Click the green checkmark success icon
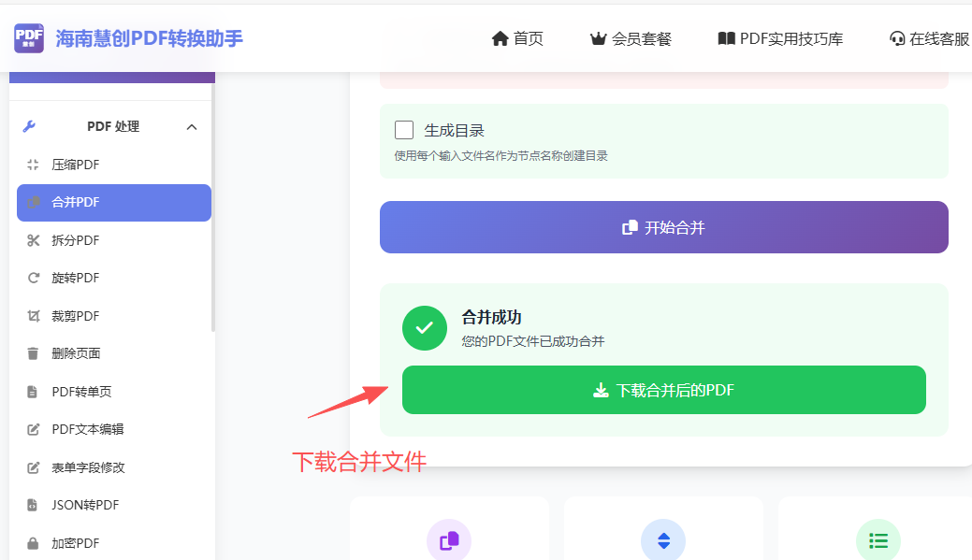The width and height of the screenshot is (972, 560). point(425,328)
